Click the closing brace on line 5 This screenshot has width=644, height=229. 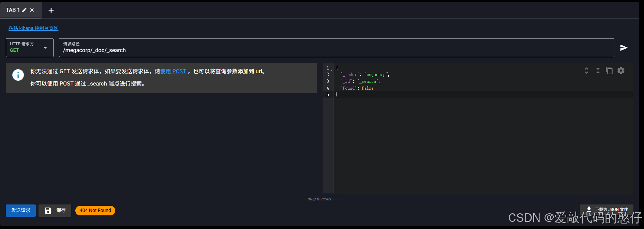click(336, 95)
